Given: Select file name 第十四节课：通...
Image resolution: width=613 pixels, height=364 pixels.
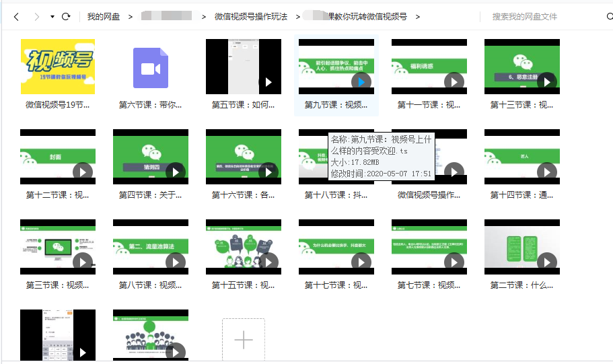Looking at the screenshot, I should pyautogui.click(x=521, y=194).
